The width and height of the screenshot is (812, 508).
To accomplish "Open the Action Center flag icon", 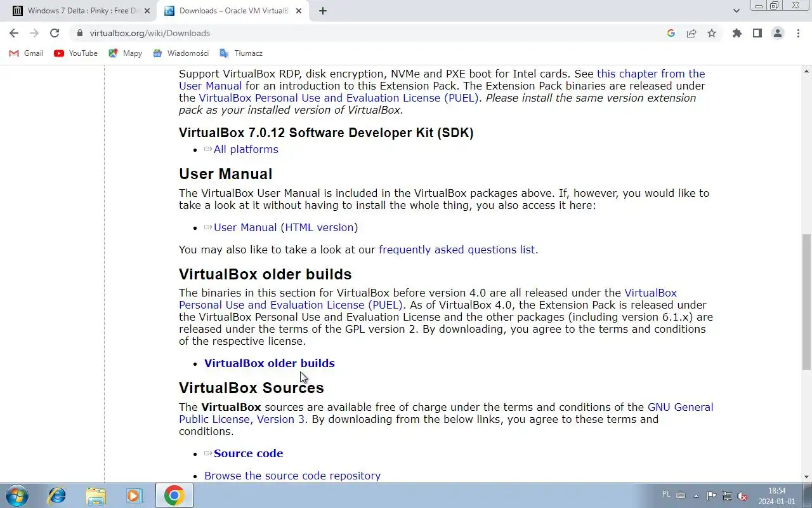I will pyautogui.click(x=712, y=496).
